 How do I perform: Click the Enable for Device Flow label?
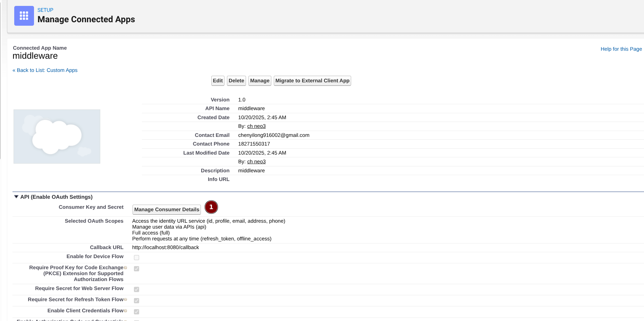click(95, 256)
